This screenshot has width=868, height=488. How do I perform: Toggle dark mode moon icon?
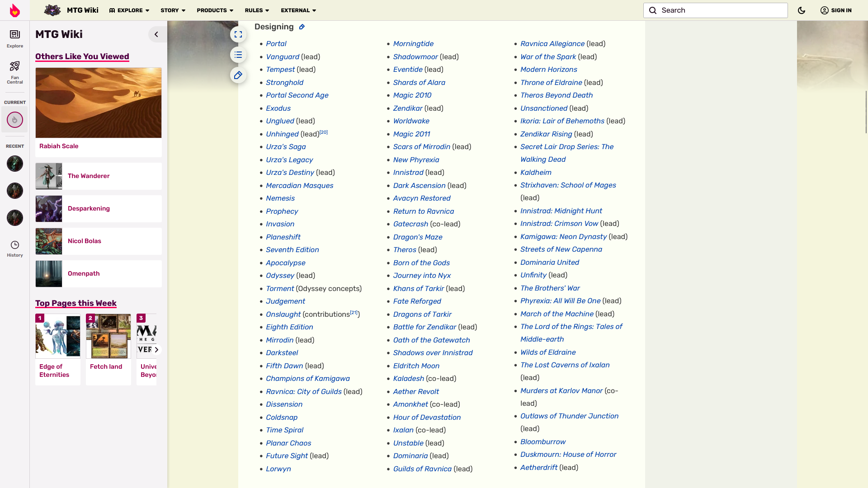point(802,10)
